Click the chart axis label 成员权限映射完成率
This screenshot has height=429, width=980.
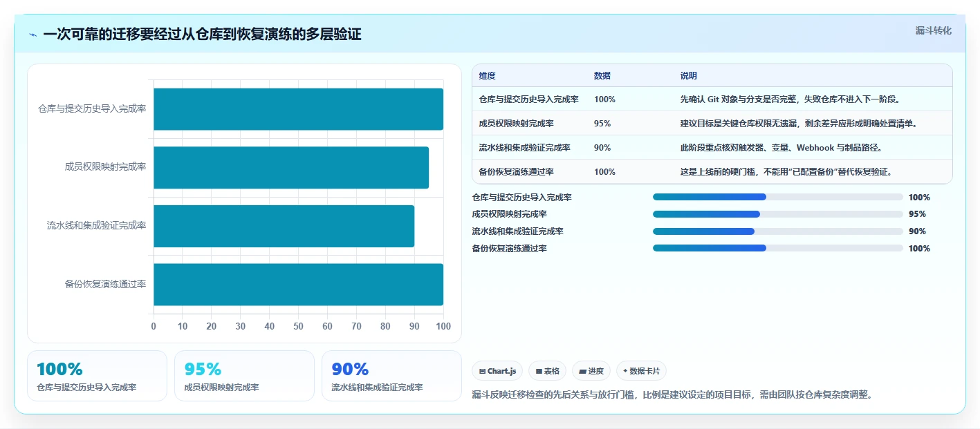coord(105,167)
